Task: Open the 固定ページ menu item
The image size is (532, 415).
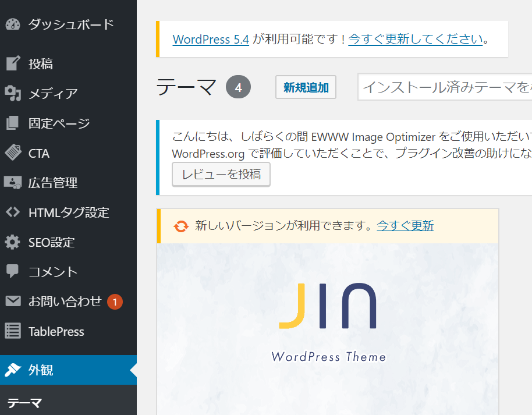Action: pos(68,123)
